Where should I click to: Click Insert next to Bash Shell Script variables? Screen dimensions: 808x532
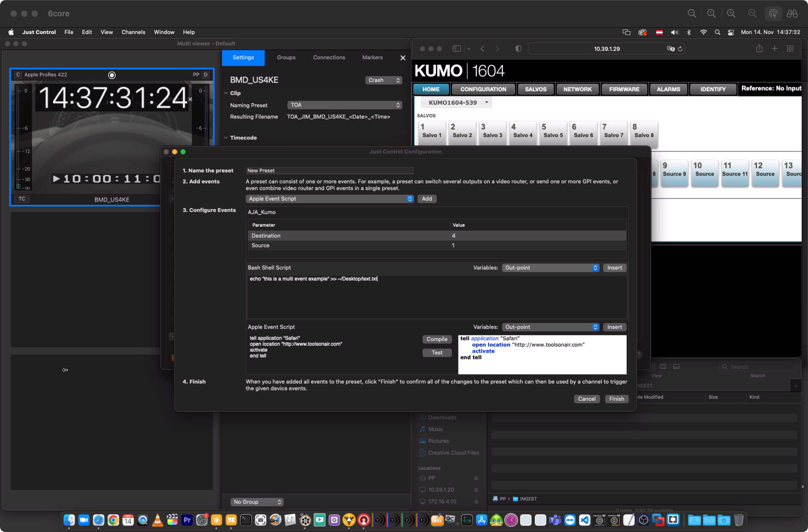pyautogui.click(x=614, y=268)
